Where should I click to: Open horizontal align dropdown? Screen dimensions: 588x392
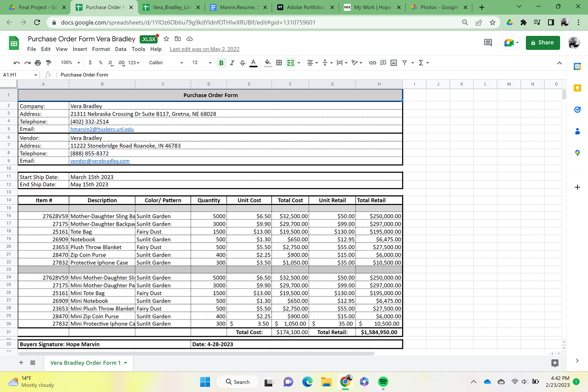[312, 63]
